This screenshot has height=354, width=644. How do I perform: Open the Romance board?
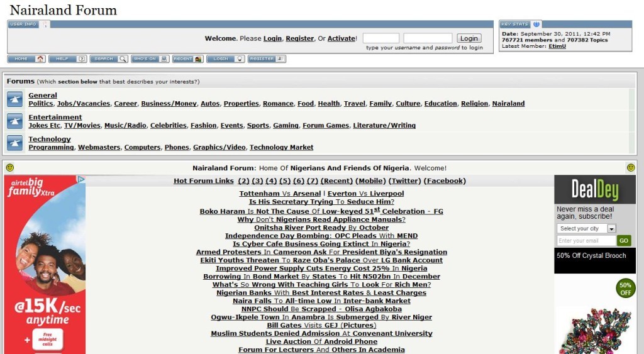[278, 104]
